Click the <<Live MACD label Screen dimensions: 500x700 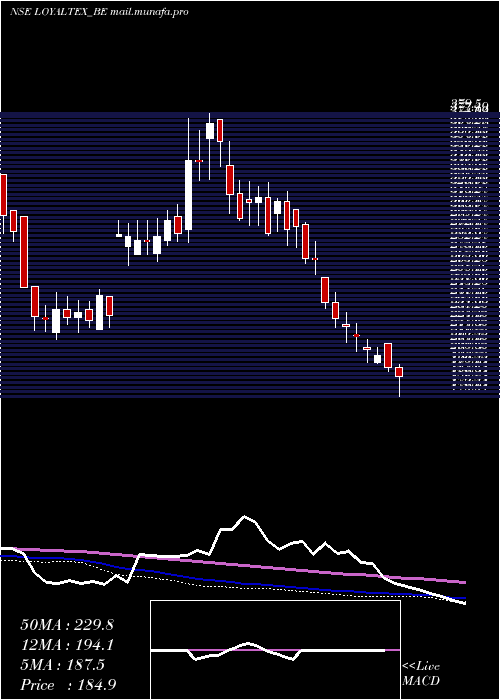pos(421,673)
